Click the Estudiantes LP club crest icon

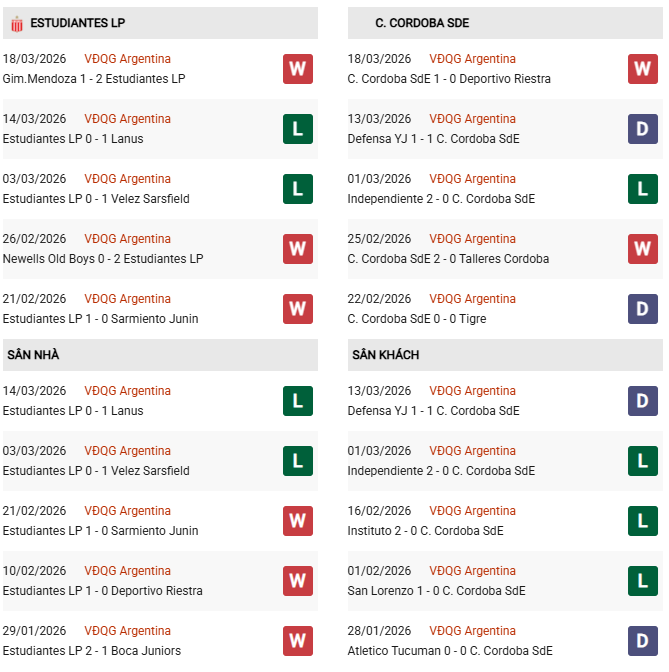pyautogui.click(x=17, y=23)
